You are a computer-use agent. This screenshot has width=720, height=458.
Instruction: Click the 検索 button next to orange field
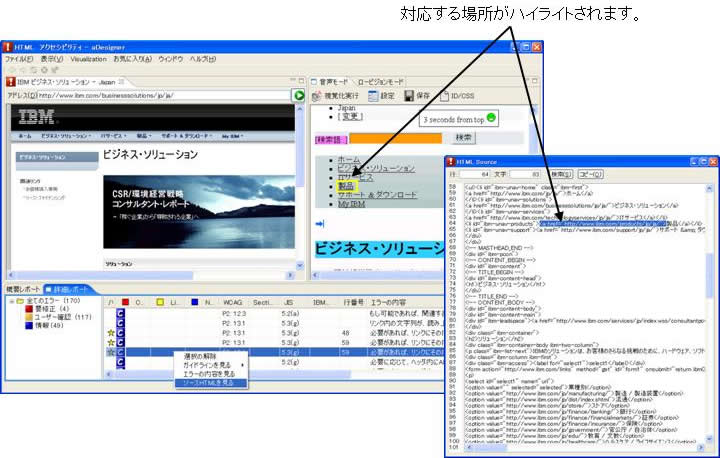[463, 137]
